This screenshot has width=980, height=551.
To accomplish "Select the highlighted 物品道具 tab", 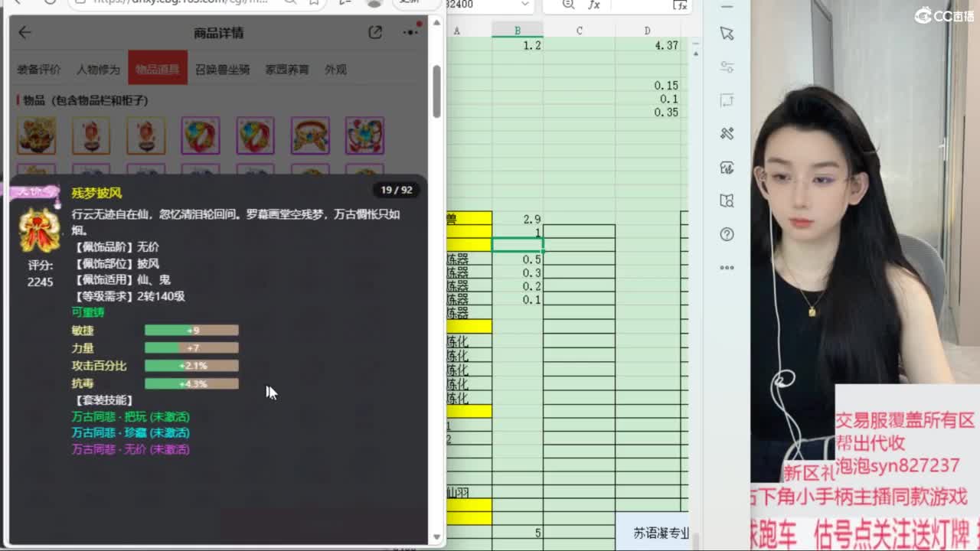I will click(158, 69).
